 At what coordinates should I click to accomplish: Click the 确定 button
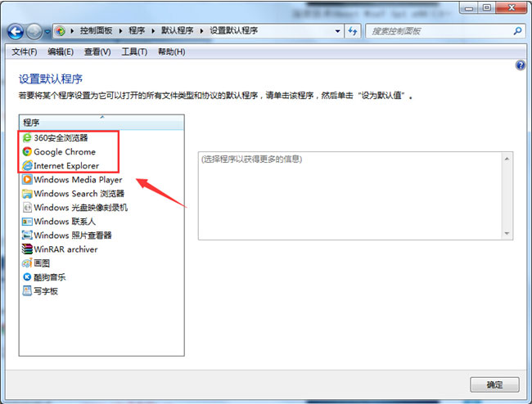point(494,384)
